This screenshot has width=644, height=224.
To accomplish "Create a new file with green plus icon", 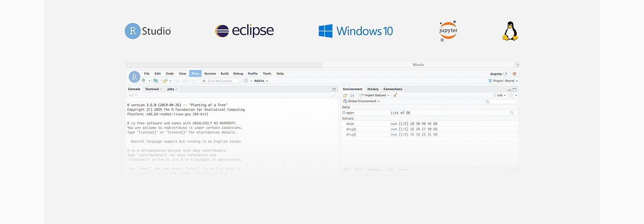I will click(143, 81).
